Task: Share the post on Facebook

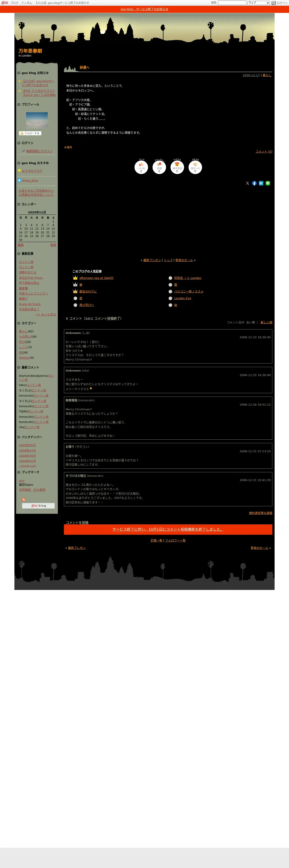Action: [x=254, y=183]
